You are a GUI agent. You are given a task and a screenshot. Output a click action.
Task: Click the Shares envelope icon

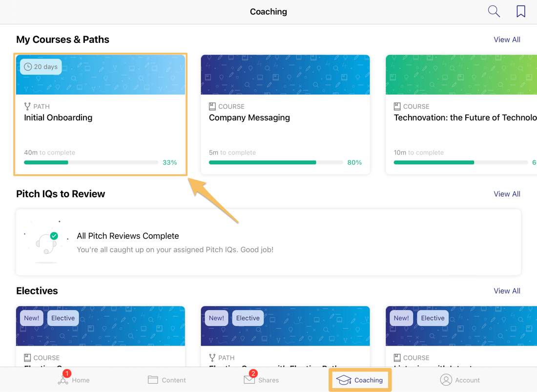pyautogui.click(x=248, y=380)
